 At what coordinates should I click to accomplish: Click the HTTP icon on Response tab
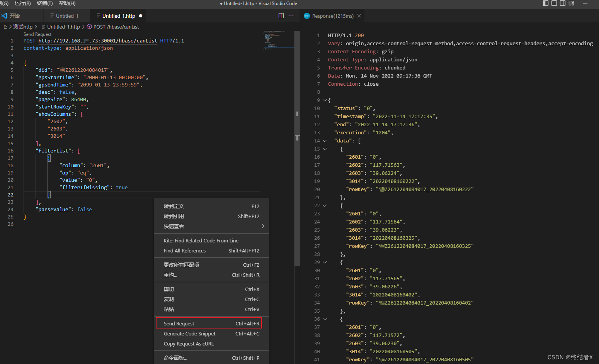click(x=306, y=16)
